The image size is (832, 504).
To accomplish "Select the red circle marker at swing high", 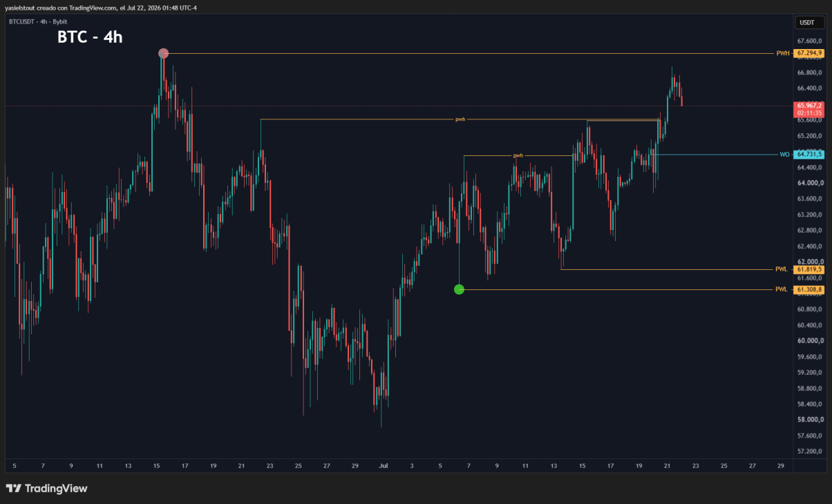I will (x=163, y=53).
